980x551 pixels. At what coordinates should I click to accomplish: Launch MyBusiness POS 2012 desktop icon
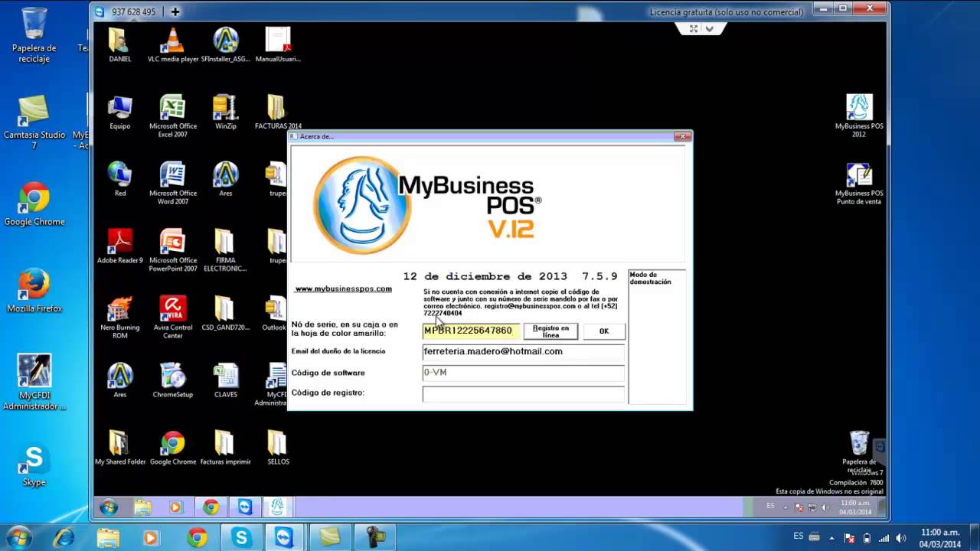click(x=859, y=116)
